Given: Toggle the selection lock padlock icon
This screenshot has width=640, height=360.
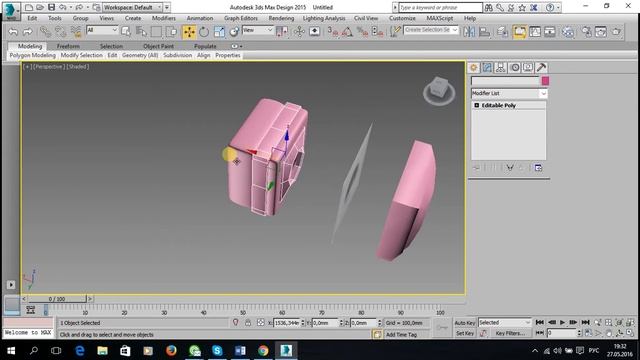Looking at the screenshot, I should click(x=248, y=323).
